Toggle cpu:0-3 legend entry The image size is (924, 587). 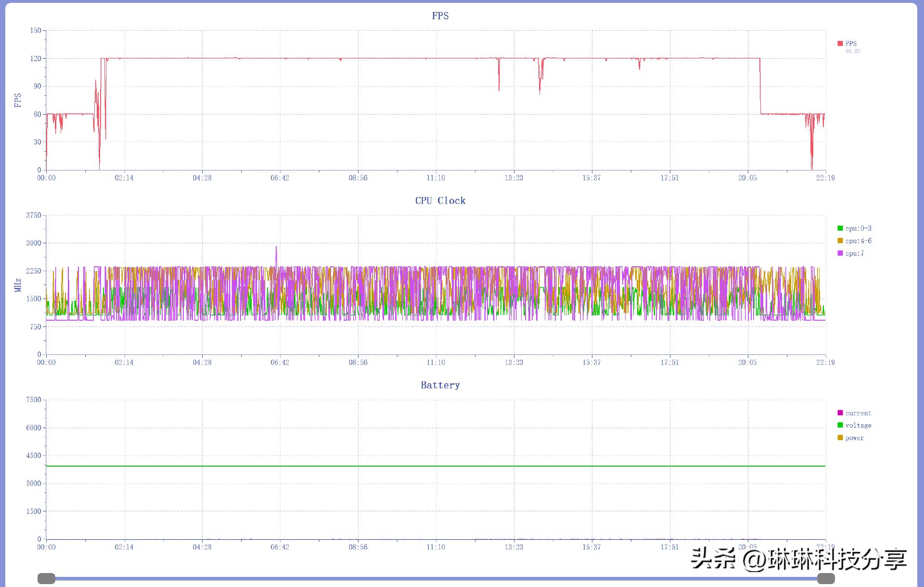(859, 228)
